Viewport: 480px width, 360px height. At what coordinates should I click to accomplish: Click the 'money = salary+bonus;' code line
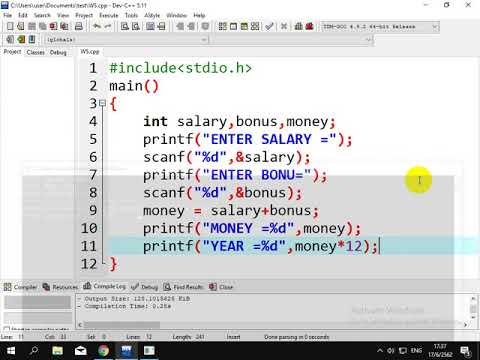point(231,211)
